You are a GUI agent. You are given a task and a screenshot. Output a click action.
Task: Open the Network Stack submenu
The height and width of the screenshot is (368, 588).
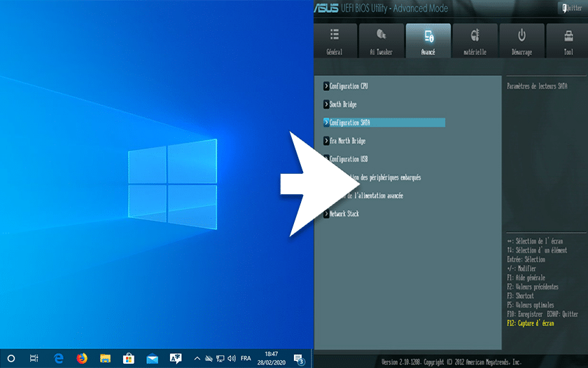tap(342, 214)
